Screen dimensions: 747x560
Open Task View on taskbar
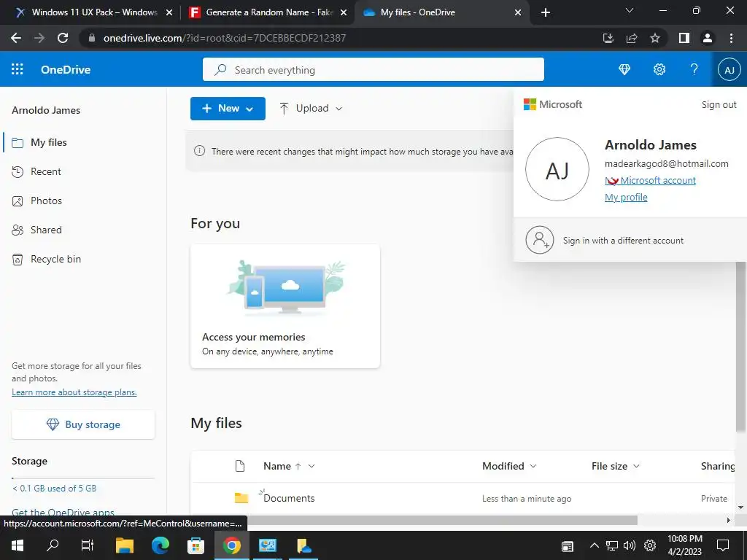click(88, 545)
